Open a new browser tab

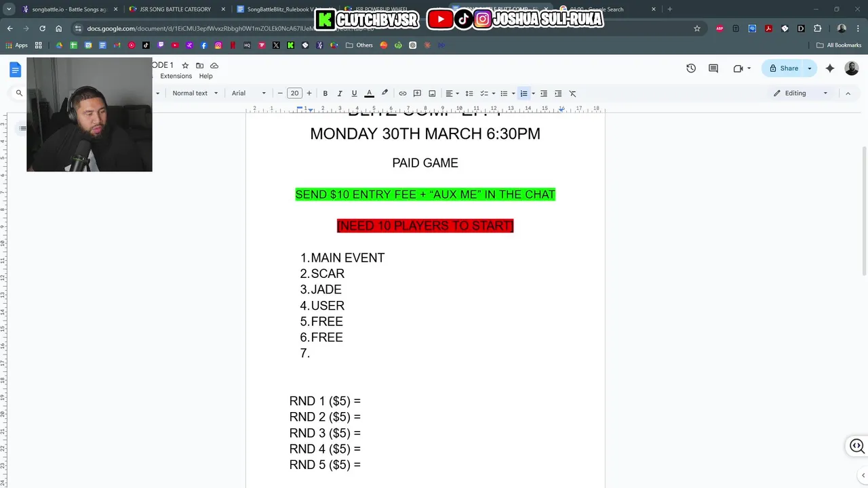tap(670, 9)
